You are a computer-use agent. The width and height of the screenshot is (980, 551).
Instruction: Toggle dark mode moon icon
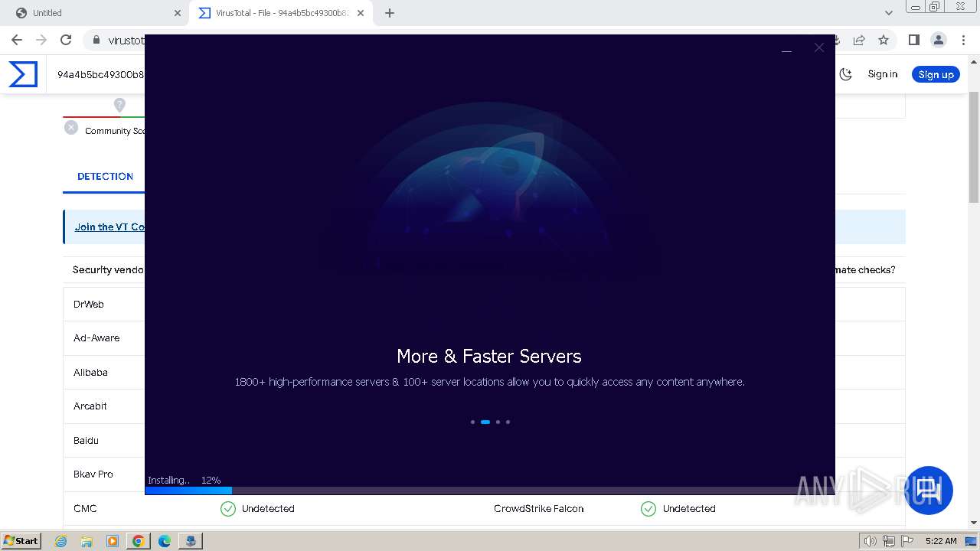pos(845,74)
